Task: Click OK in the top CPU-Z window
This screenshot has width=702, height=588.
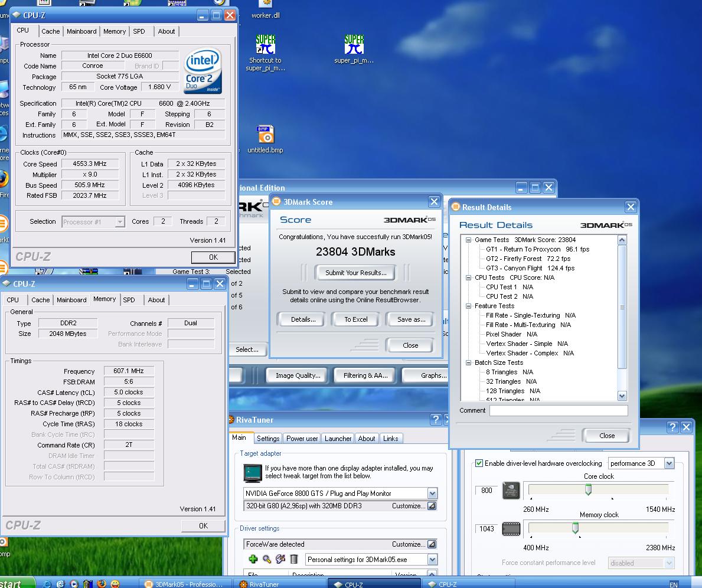Action: 214,257
